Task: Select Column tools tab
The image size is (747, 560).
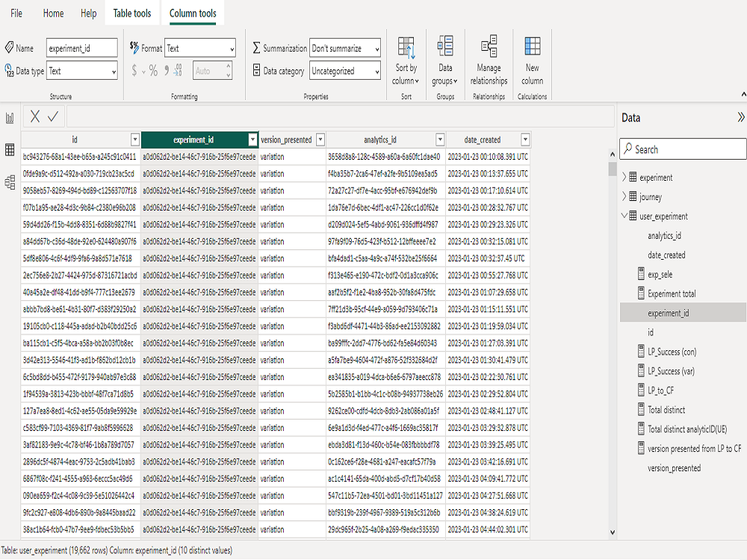Action: pos(193,13)
